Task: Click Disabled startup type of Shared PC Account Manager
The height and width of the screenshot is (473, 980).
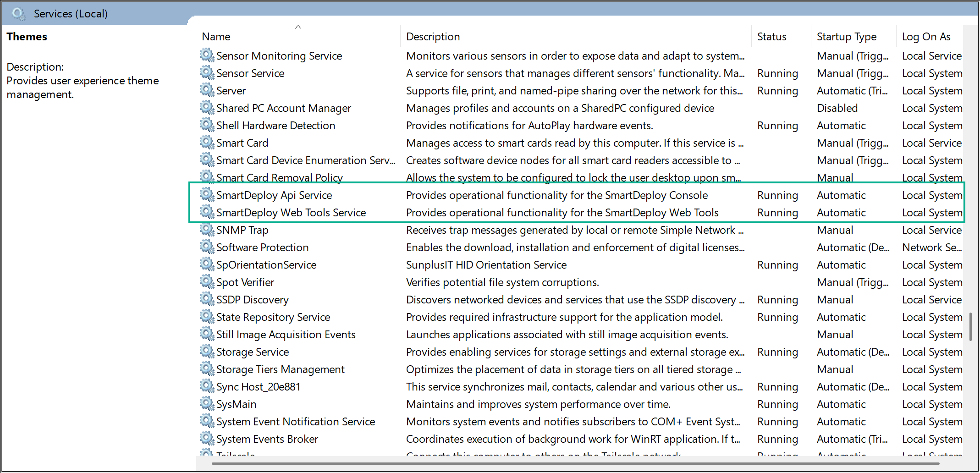Action: (837, 108)
